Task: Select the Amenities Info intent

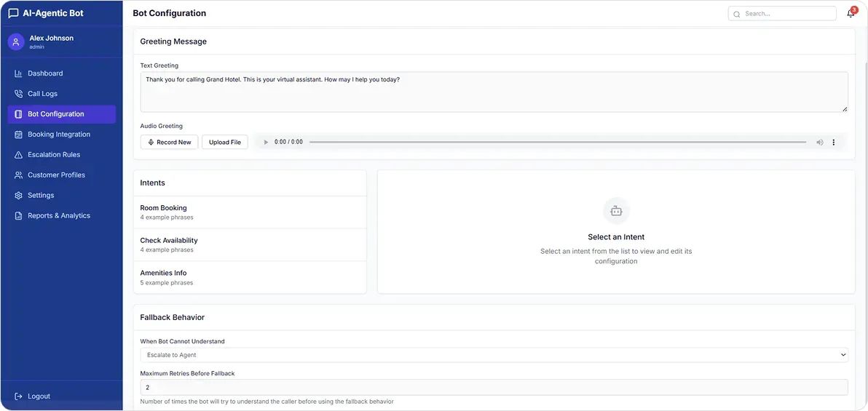Action: [x=250, y=277]
